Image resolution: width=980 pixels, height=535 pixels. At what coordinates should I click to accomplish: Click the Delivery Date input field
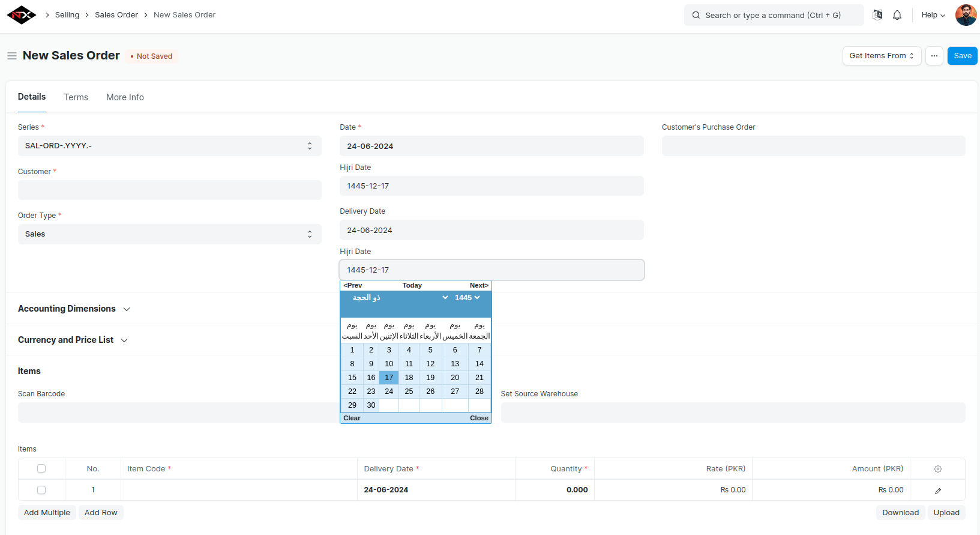pyautogui.click(x=492, y=231)
